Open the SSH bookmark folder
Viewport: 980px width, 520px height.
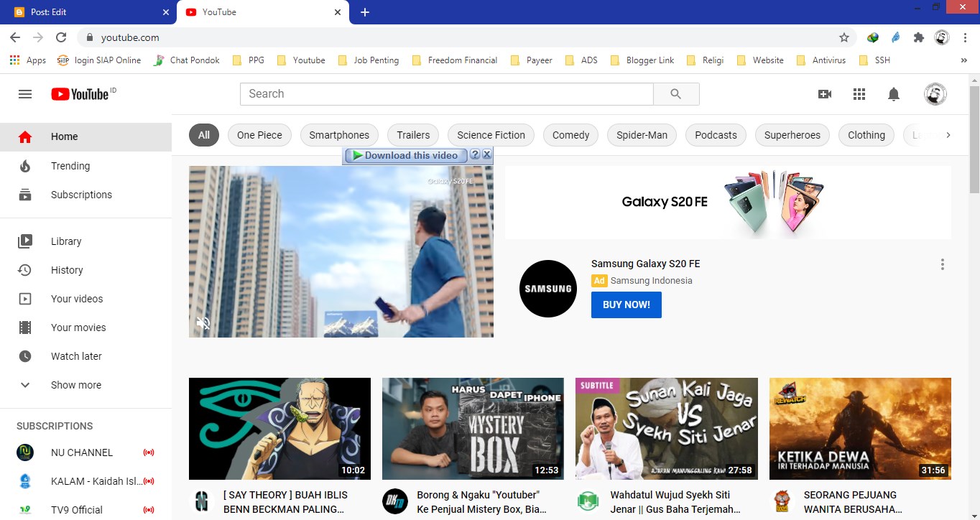tap(875, 60)
